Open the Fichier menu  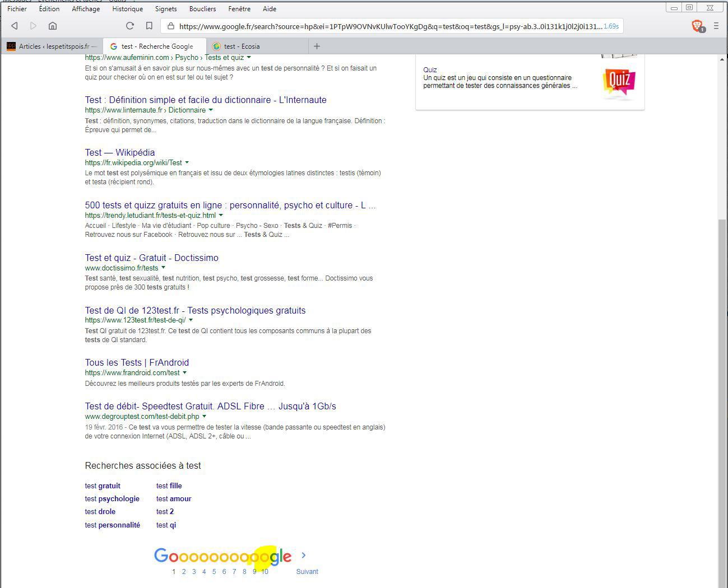[x=17, y=9]
